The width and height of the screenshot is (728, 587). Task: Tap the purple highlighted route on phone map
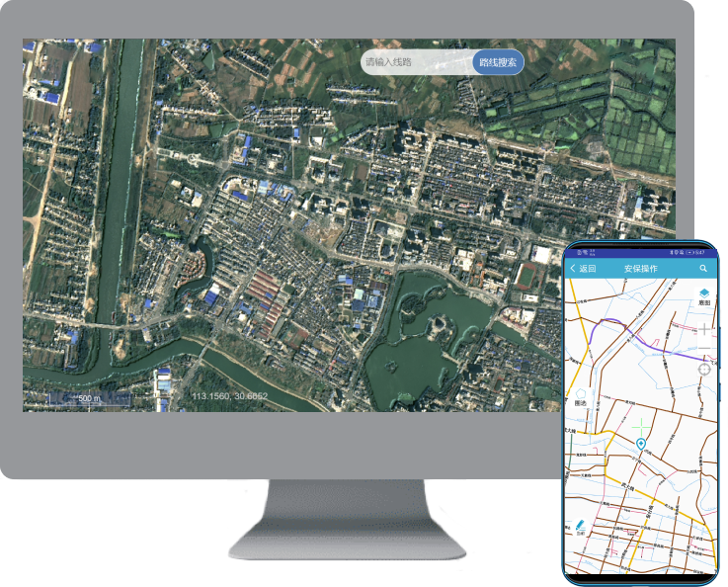645,343
